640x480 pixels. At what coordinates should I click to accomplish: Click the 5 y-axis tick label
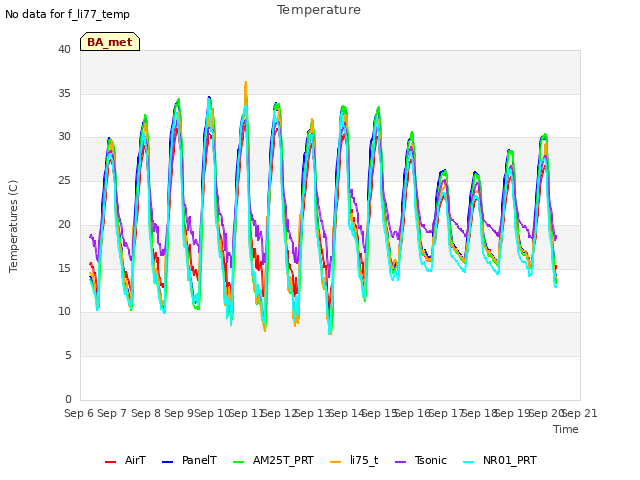(68, 356)
